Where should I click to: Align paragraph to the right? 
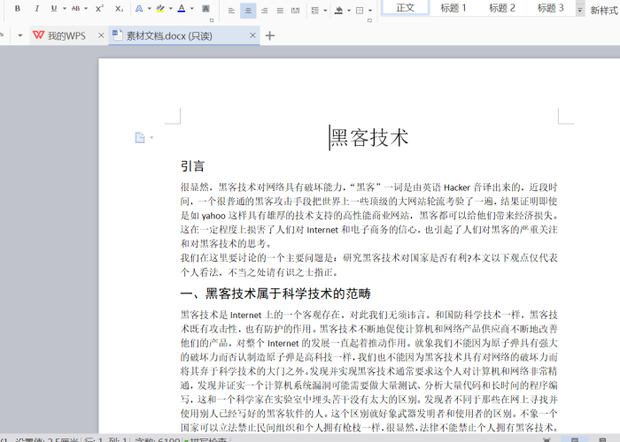click(x=264, y=11)
